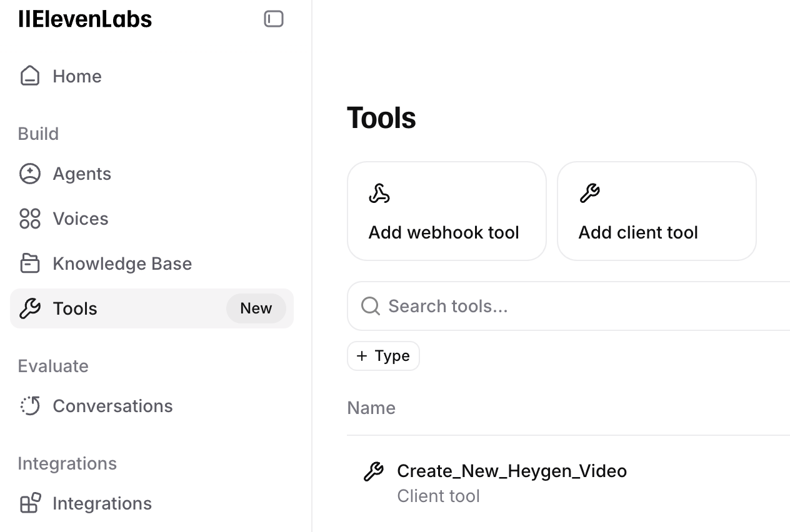Select the Home icon in the sidebar

tap(29, 75)
